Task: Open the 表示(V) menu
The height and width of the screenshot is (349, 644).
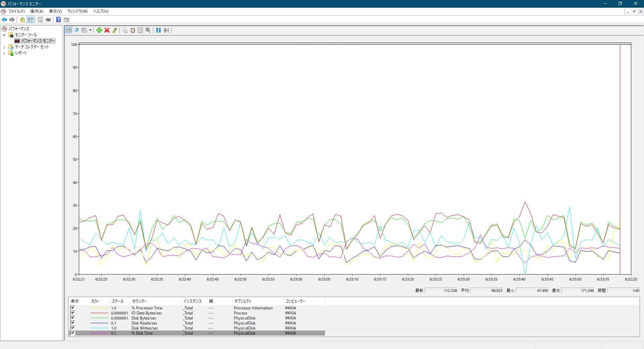Action: tap(55, 11)
